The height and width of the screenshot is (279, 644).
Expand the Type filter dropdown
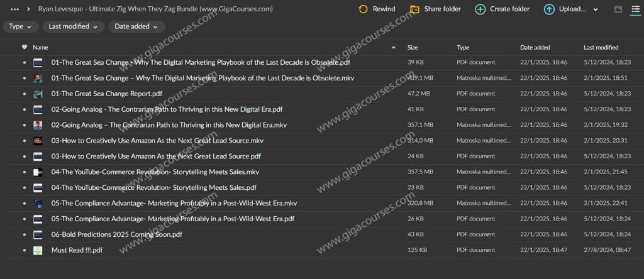pyautogui.click(x=20, y=26)
